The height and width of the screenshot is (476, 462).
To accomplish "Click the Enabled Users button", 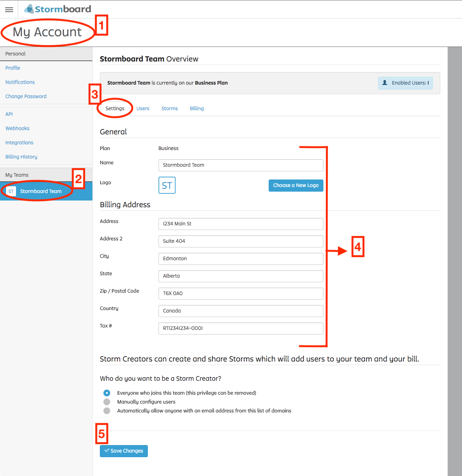I will click(x=405, y=83).
